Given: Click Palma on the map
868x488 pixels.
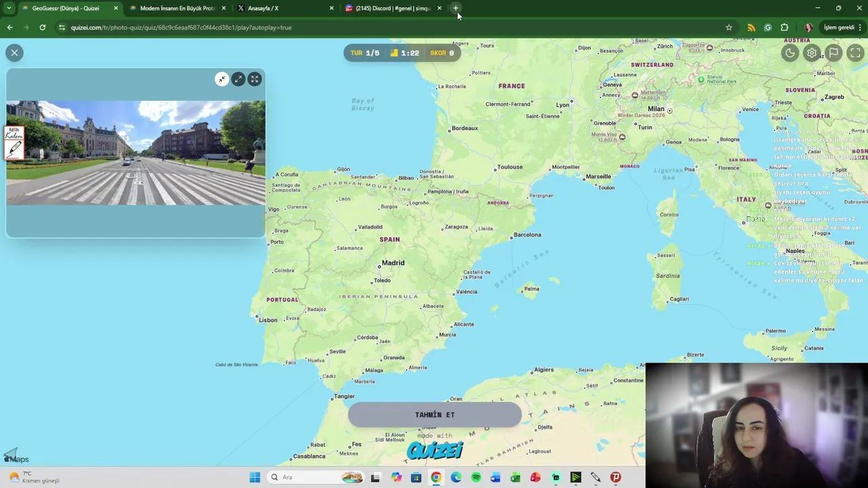Looking at the screenshot, I should [x=532, y=289].
